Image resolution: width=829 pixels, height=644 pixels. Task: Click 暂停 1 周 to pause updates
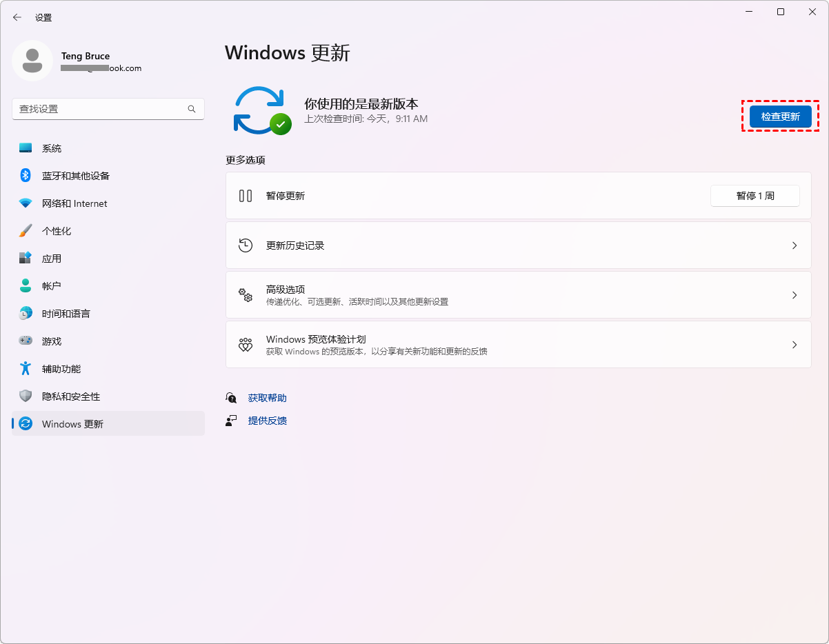tap(755, 196)
